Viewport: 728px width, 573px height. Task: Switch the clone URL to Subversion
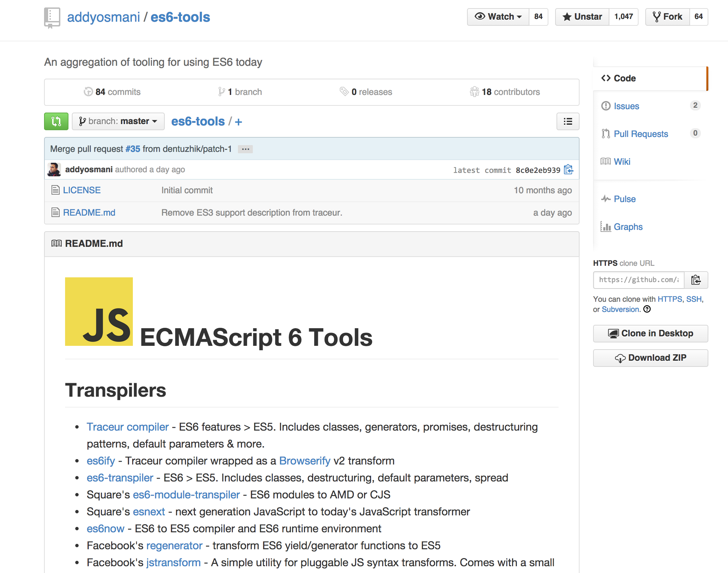pos(621,309)
